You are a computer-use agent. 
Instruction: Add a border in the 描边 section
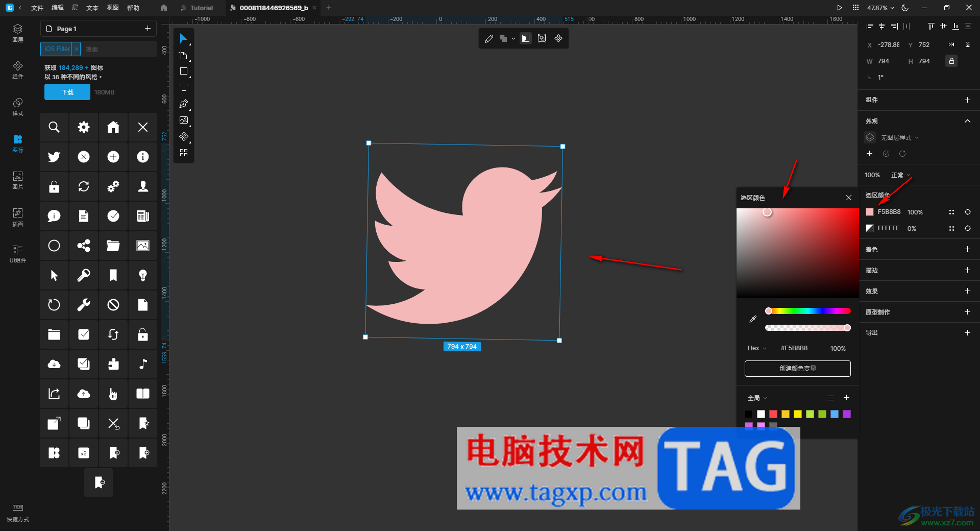(x=967, y=270)
